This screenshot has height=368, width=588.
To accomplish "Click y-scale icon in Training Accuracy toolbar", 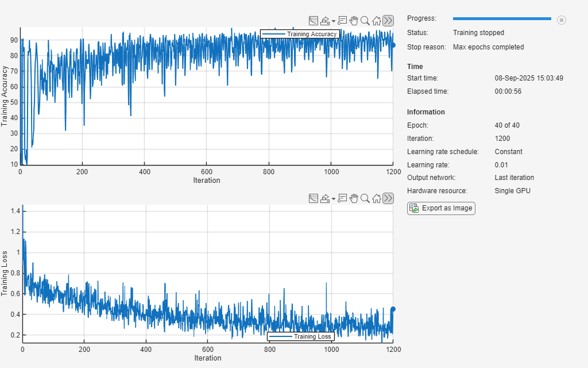I will [x=314, y=21].
